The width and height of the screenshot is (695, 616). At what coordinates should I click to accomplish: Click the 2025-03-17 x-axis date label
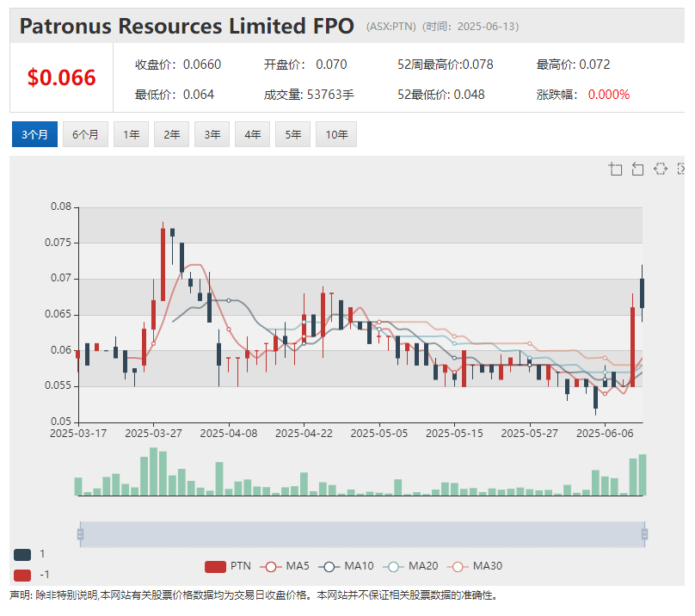(x=78, y=434)
